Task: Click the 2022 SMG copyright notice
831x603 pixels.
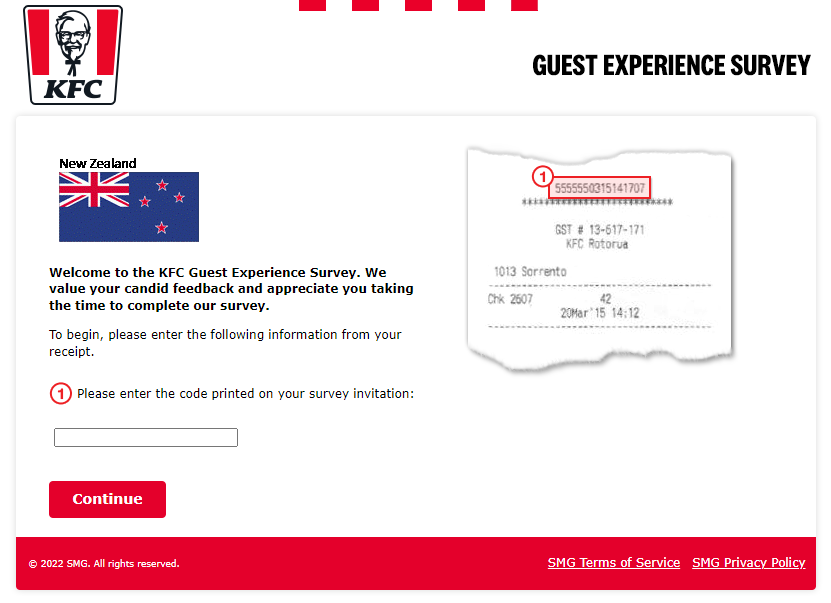Action: [104, 564]
